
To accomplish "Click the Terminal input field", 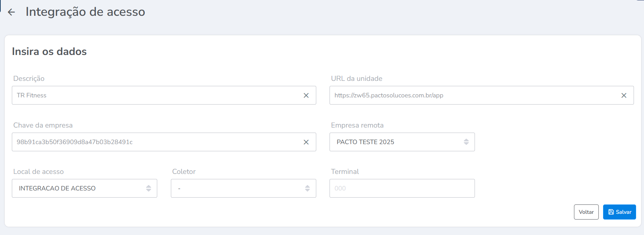I will tap(402, 188).
